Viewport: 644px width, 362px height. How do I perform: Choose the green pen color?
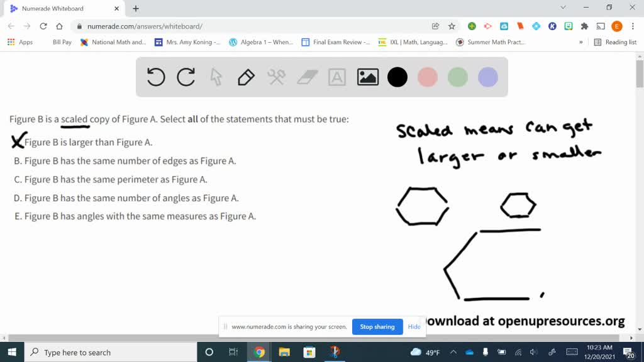pos(458,77)
